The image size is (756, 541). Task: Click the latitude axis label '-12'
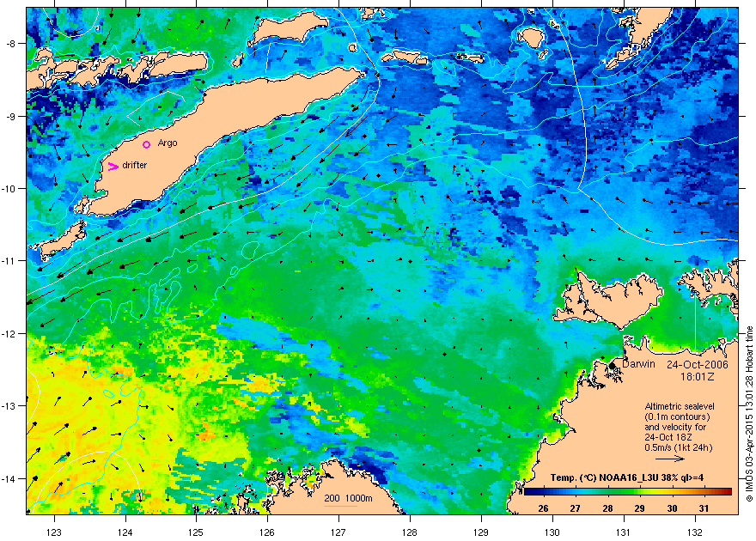click(x=9, y=334)
